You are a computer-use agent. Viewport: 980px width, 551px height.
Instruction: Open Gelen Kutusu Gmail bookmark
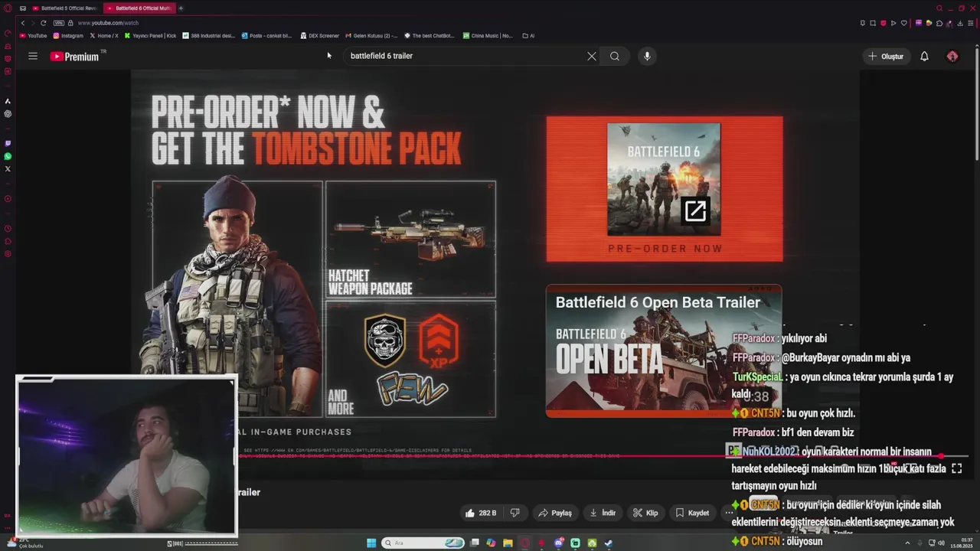click(x=371, y=35)
